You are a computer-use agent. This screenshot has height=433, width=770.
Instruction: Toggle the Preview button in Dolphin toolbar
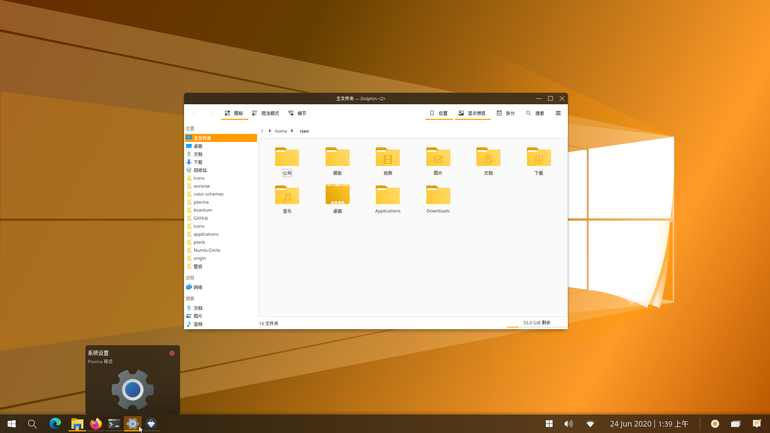472,113
